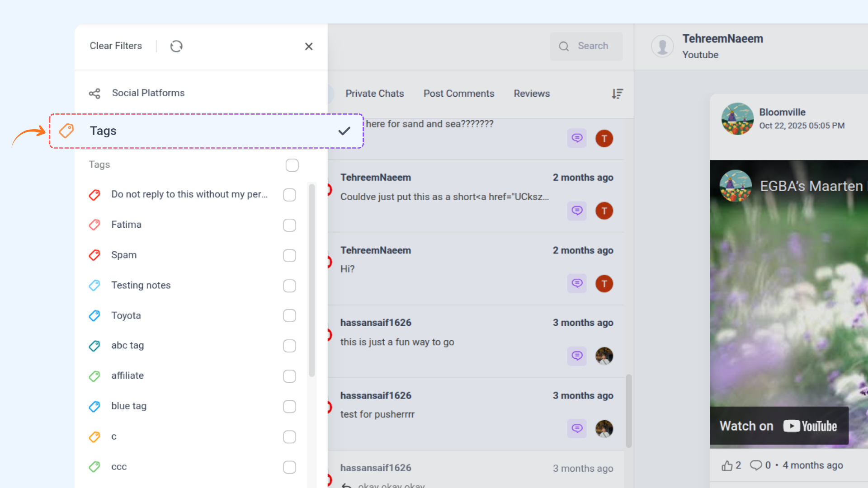Image resolution: width=868 pixels, height=488 pixels.
Task: Toggle the select-all Tags checkbox
Action: (292, 165)
